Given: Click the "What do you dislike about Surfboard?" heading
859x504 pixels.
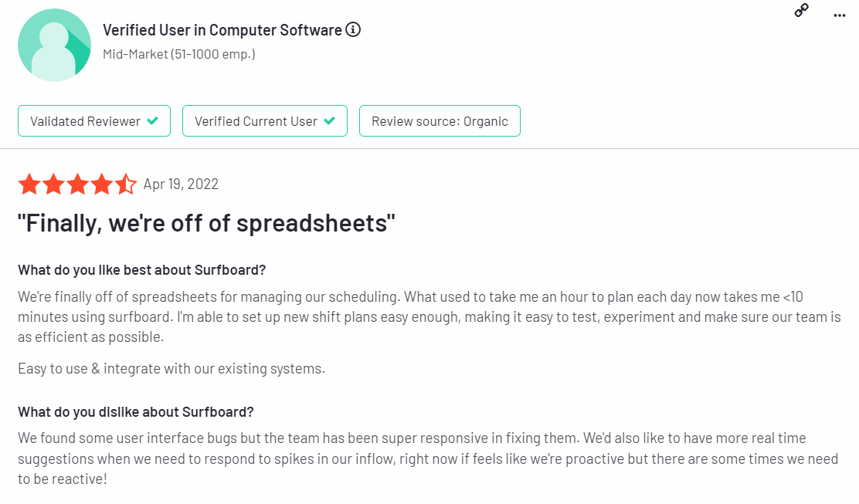Looking at the screenshot, I should click(136, 411).
